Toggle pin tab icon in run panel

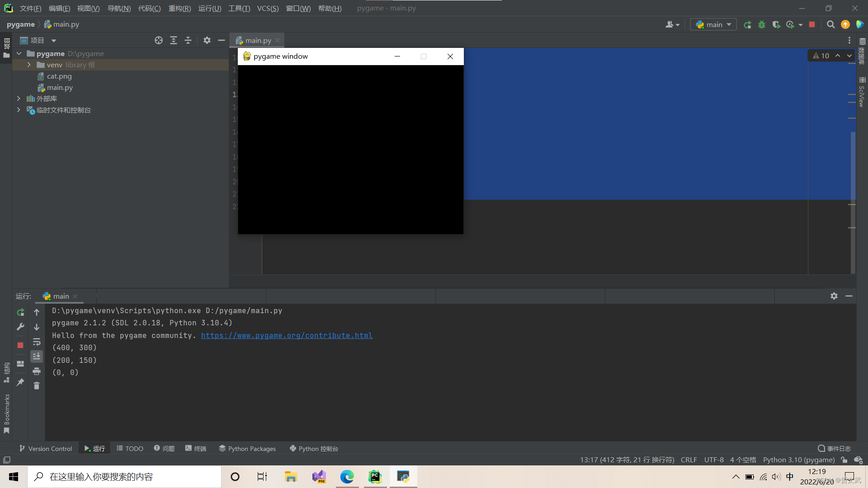coord(20,382)
